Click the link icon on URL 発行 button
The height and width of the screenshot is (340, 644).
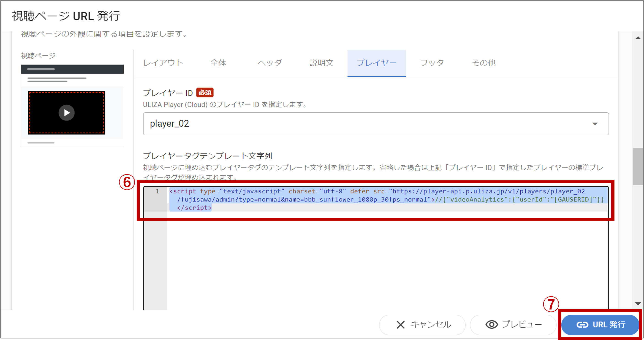(x=582, y=324)
